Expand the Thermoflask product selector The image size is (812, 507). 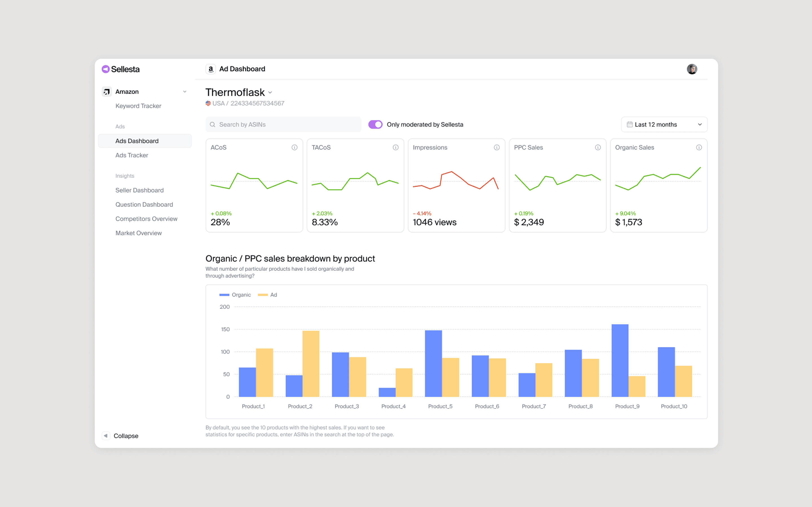click(x=270, y=93)
